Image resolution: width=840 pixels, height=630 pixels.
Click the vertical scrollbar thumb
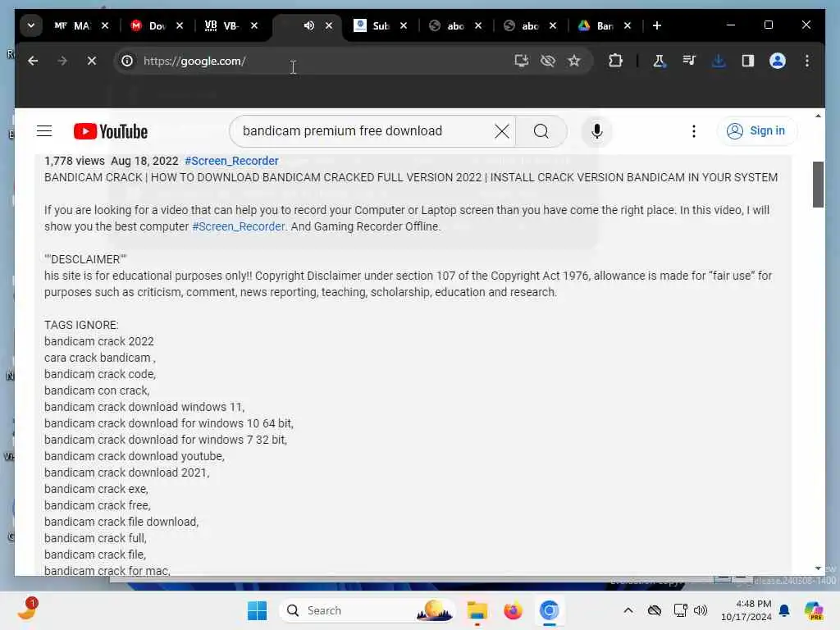(x=818, y=184)
